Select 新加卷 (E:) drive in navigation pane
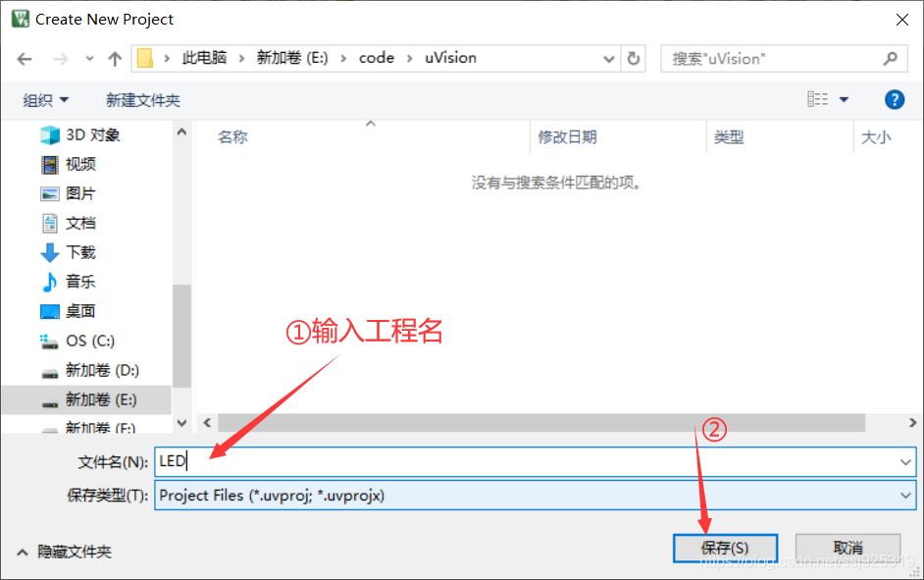This screenshot has width=924, height=580. [86, 399]
